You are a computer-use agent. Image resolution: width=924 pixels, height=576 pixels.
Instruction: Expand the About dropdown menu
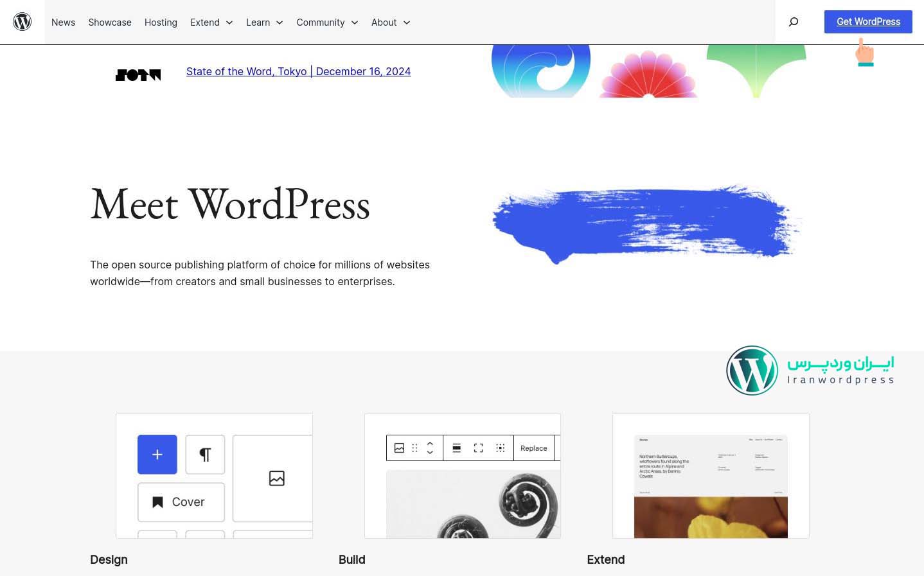click(x=391, y=22)
